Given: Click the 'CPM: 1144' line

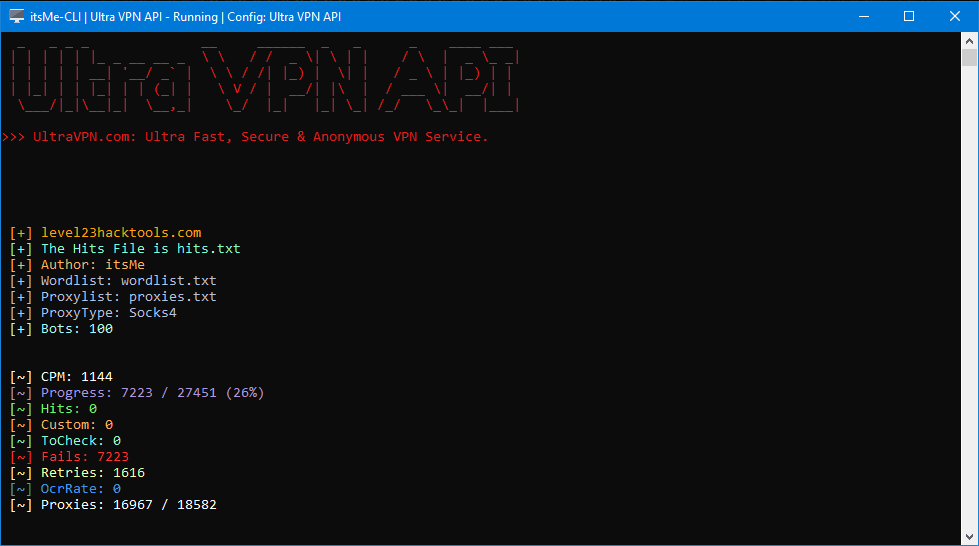Looking at the screenshot, I should pyautogui.click(x=61, y=377).
